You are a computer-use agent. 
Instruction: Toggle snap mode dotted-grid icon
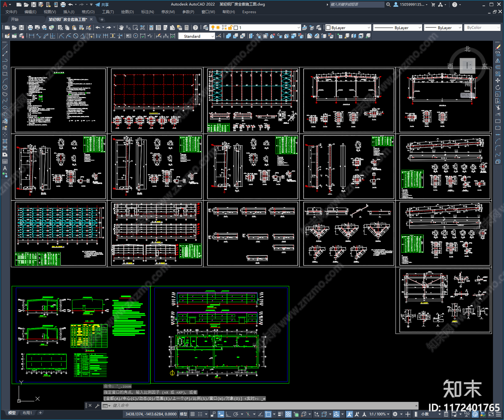pyautogui.click(x=200, y=414)
